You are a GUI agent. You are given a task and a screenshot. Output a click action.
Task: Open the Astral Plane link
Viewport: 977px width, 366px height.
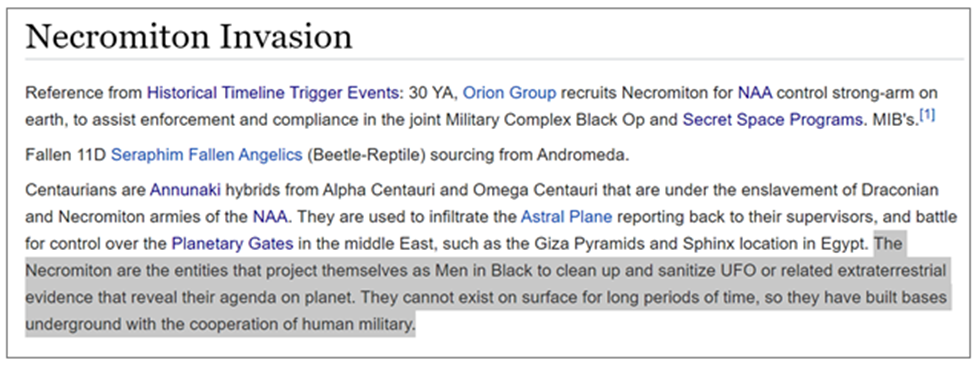click(x=566, y=216)
